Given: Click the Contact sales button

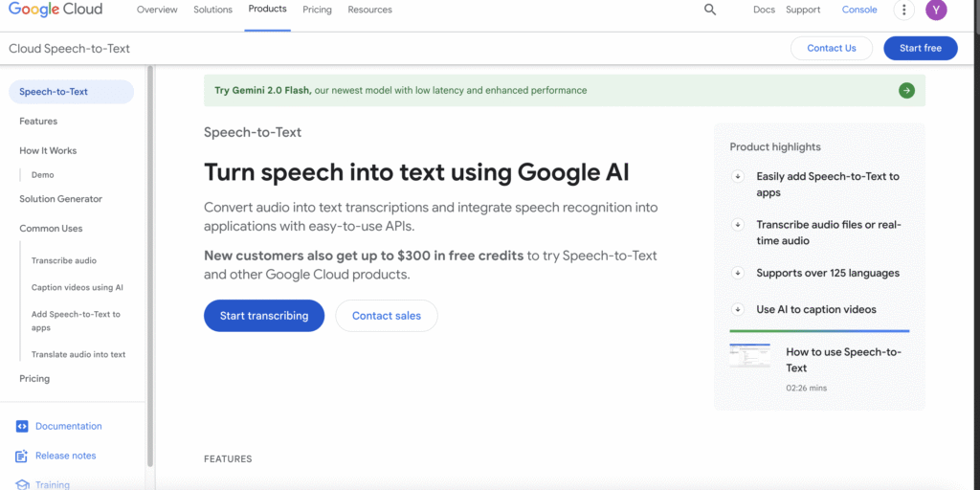Looking at the screenshot, I should pos(387,316).
